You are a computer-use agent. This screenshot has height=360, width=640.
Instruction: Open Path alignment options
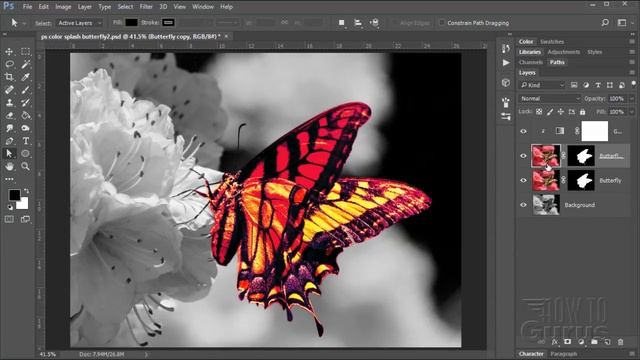pos(358,23)
